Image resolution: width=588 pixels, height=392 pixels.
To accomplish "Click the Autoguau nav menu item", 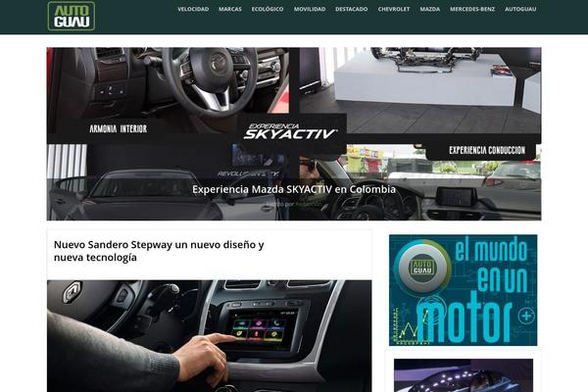I will (520, 9).
